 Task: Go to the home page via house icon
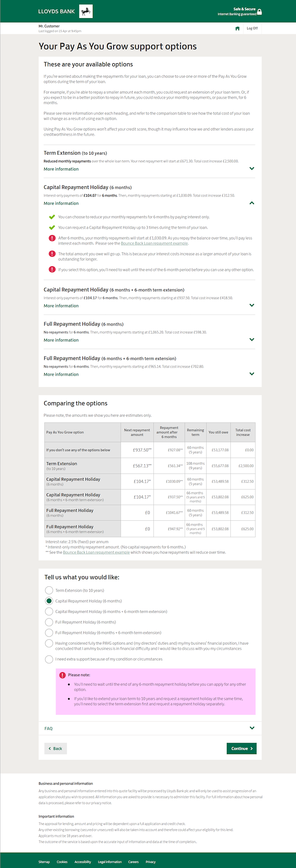coord(237,28)
